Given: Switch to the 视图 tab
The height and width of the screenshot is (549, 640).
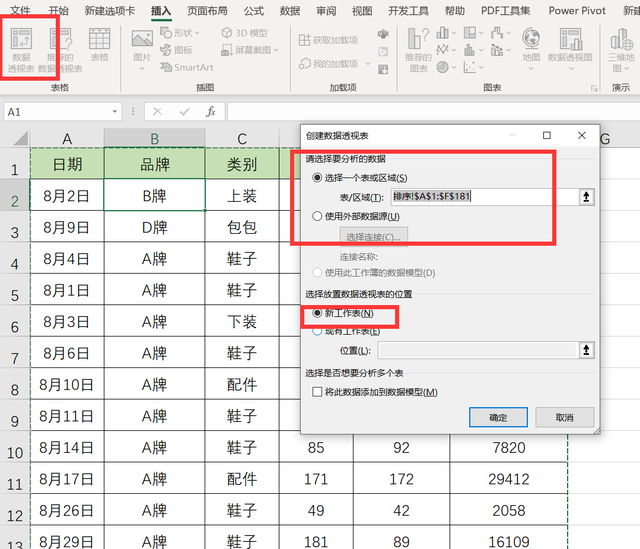Looking at the screenshot, I should pyautogui.click(x=362, y=11).
